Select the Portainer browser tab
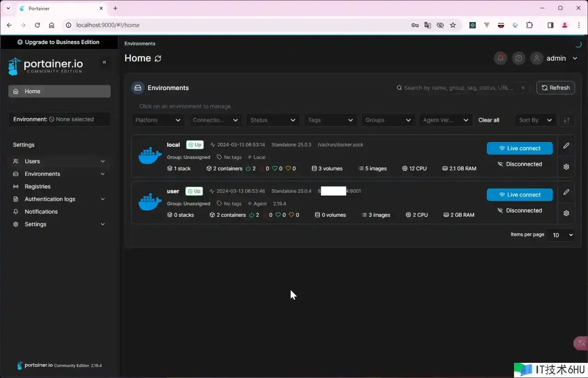Viewport: 588px width, 378px height. 62,8
